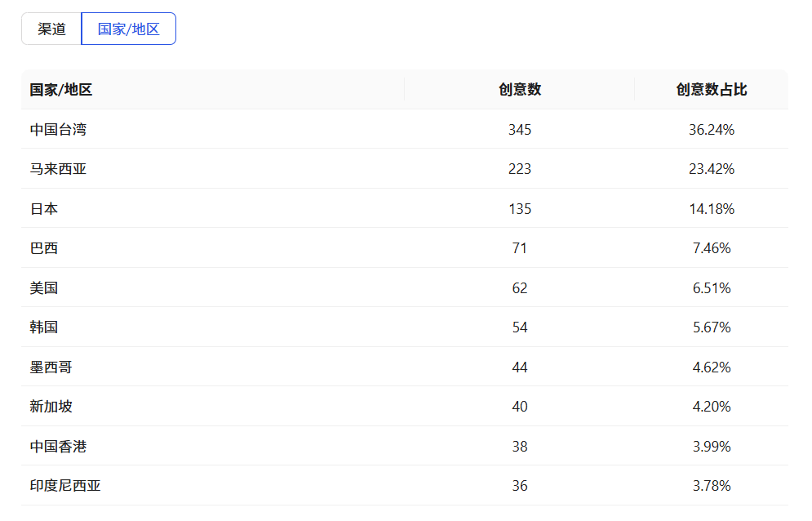Select the 美国 row

[x=44, y=288]
